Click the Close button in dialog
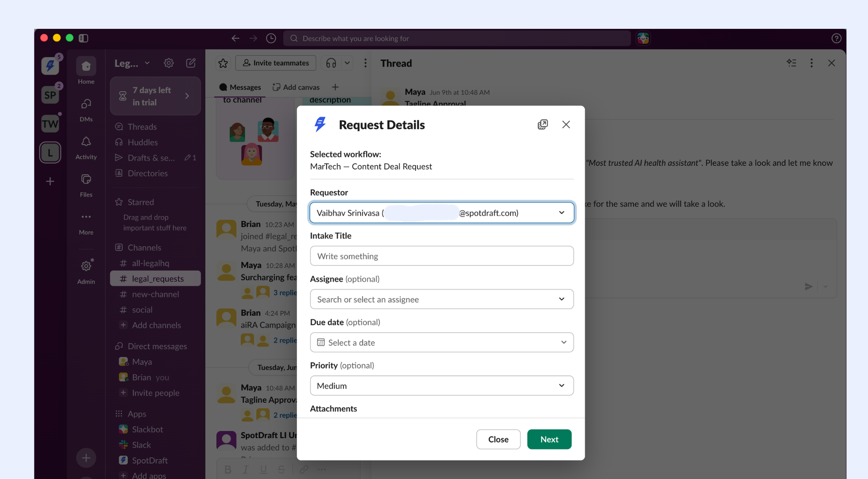This screenshot has height=479, width=868. (x=498, y=440)
